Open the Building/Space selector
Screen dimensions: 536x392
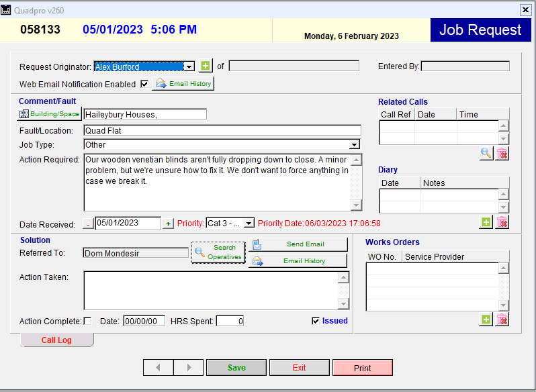point(49,114)
